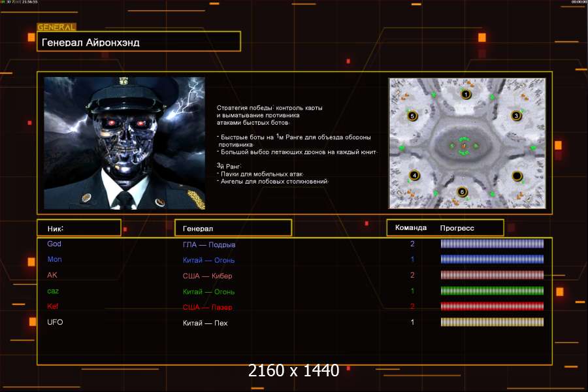588x392 pixels.
Task: Click team number 2 in AK's row
Action: (x=412, y=275)
